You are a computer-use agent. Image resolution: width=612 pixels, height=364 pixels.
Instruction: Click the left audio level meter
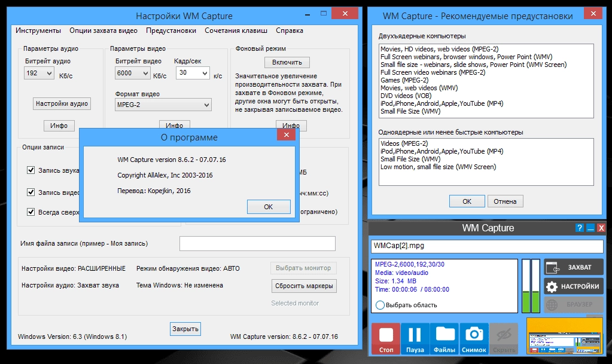[x=526, y=286]
